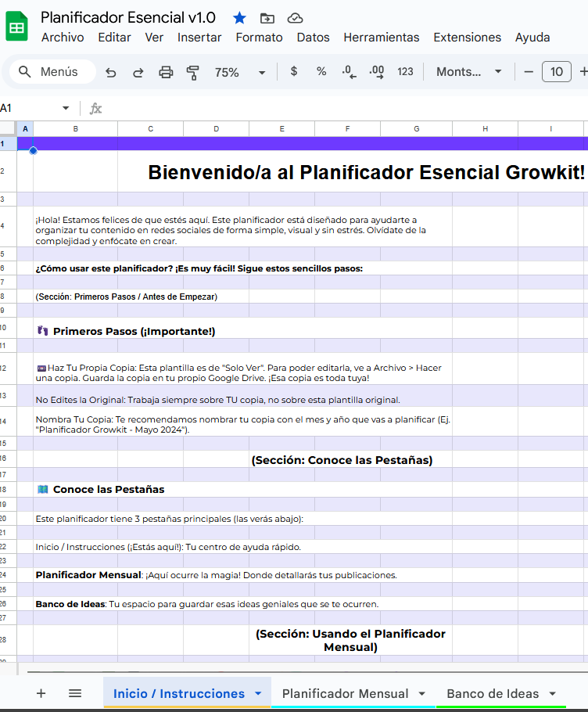The image size is (588, 712).
Task: Open the all sheets list icon
Action: tap(75, 693)
